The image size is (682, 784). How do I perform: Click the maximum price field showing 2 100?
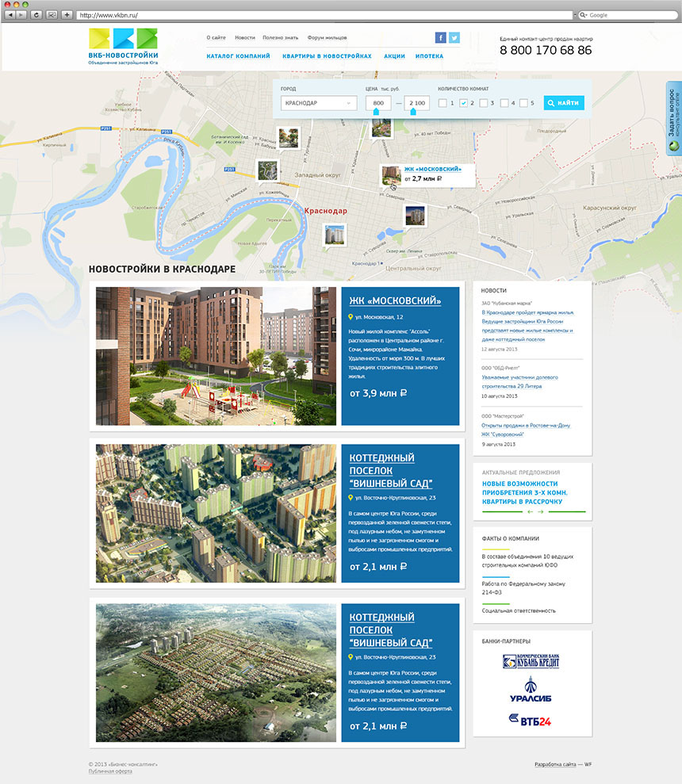(417, 103)
